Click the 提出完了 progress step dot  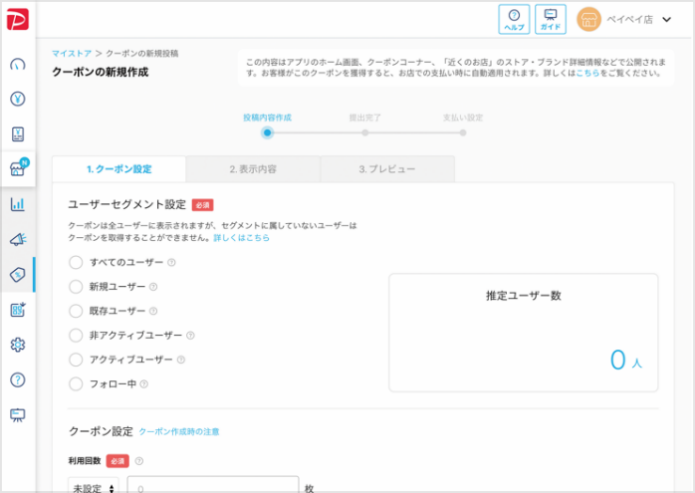click(365, 133)
